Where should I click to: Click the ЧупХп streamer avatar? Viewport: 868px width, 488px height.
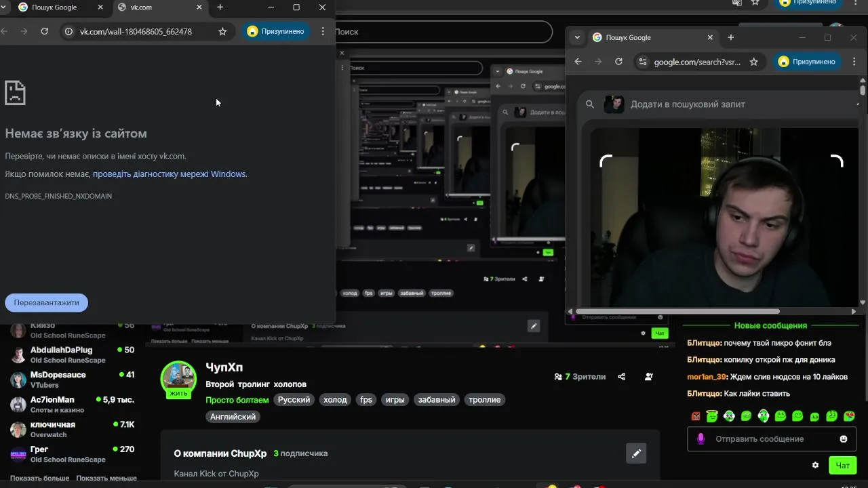pos(178,378)
